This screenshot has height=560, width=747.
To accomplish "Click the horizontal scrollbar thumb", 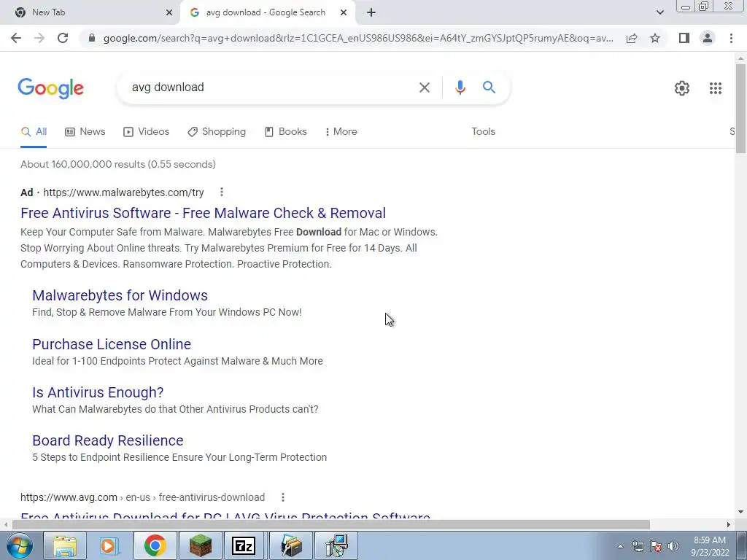I will tap(330, 524).
